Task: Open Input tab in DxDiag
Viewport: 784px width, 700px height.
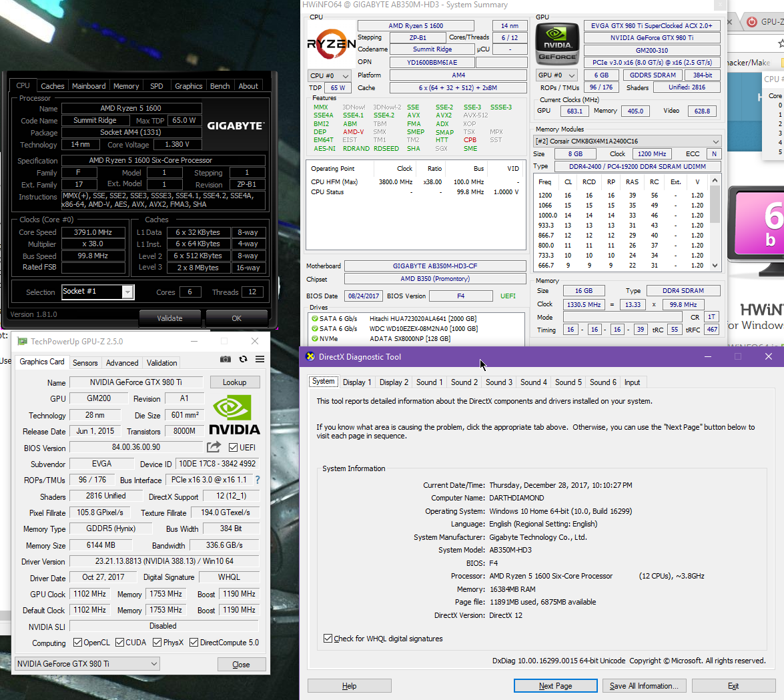Action: [632, 382]
